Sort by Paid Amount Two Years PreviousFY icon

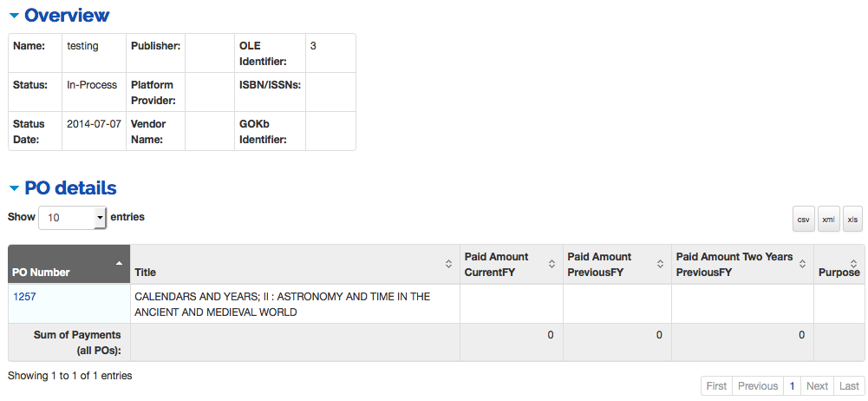point(803,264)
